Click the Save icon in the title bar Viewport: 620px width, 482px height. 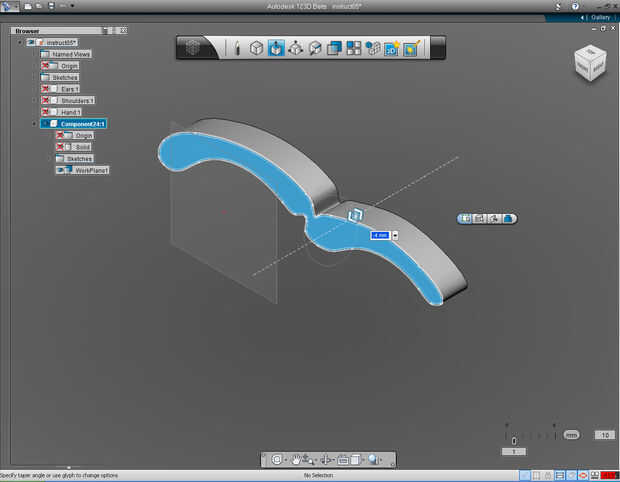[51, 6]
